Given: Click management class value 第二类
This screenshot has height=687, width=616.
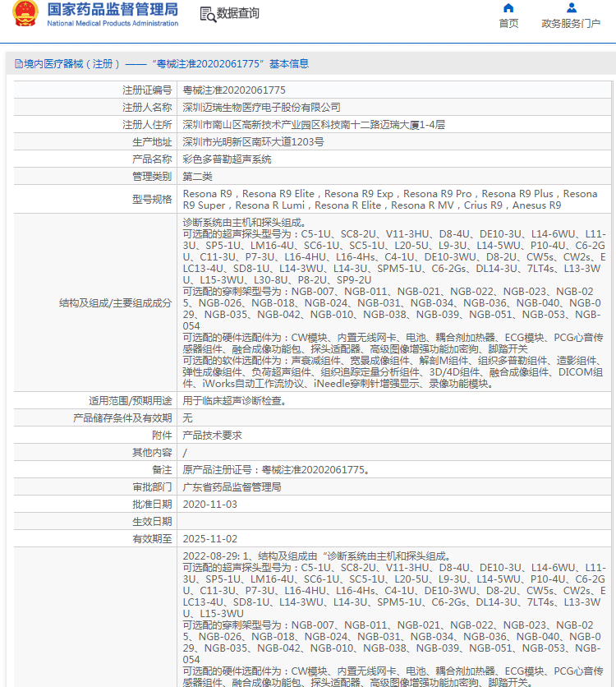Looking at the screenshot, I should point(197,177).
